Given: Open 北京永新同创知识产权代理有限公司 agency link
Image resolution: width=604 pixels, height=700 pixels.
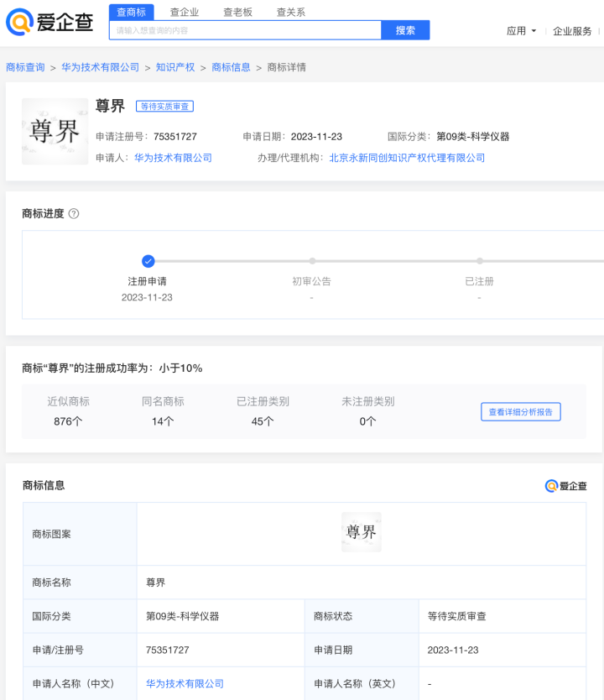Looking at the screenshot, I should click(x=407, y=158).
